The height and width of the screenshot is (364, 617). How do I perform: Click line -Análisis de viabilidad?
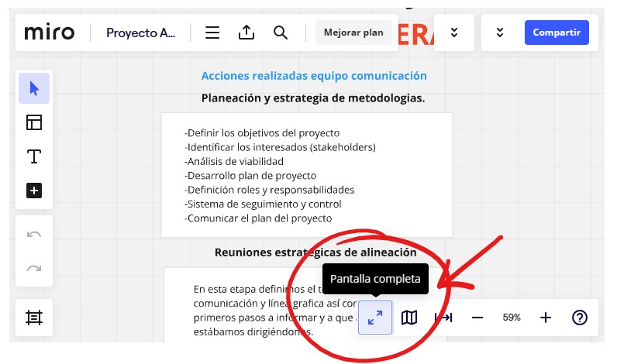tap(234, 161)
